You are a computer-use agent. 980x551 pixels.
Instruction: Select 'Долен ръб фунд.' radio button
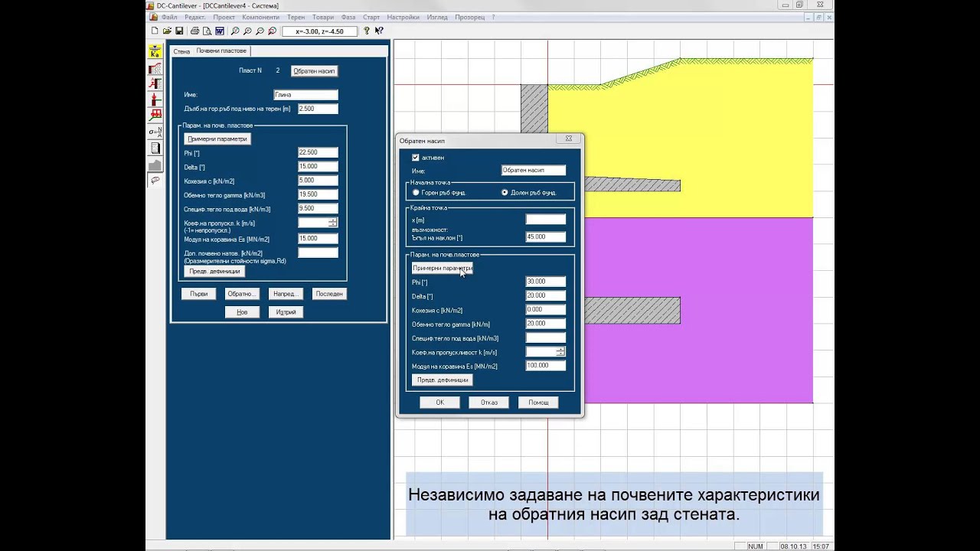(505, 193)
